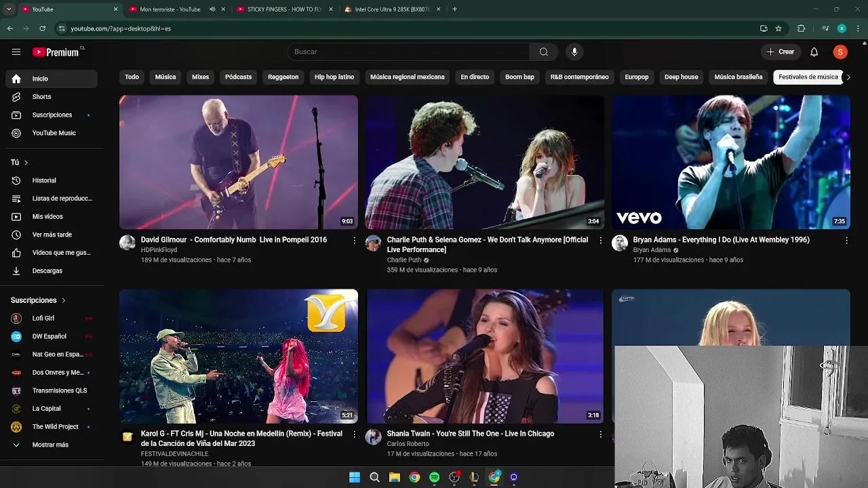Open Videos que me gustan playlist
This screenshot has width=868, height=488.
[x=52, y=253]
